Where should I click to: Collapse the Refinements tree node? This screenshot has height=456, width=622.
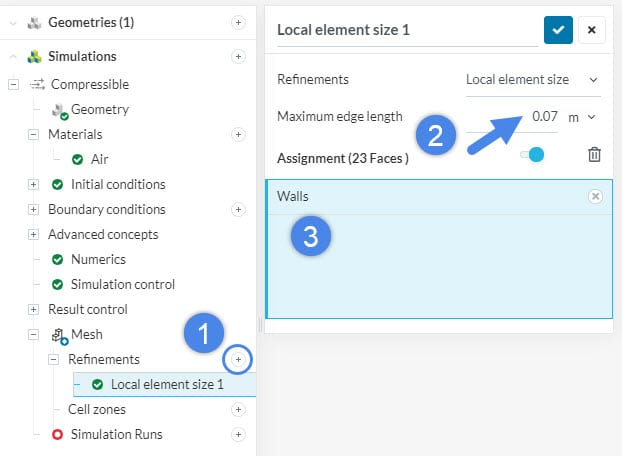click(53, 360)
